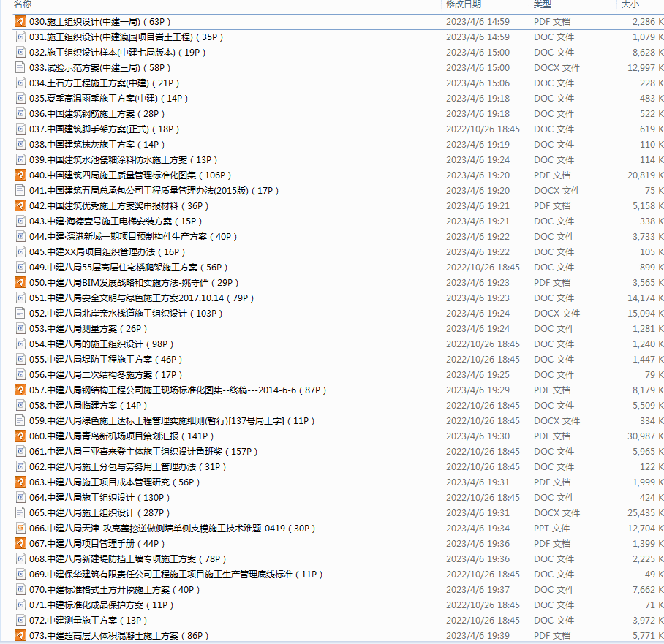The height and width of the screenshot is (644, 664).
Task: Click the DOCX icon of file 052
Action: pyautogui.click(x=20, y=314)
